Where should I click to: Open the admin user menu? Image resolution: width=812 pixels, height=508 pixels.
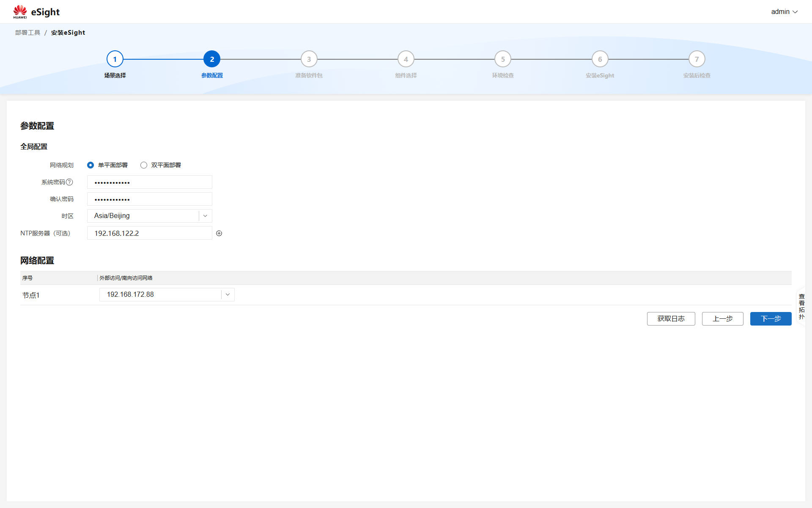point(784,12)
